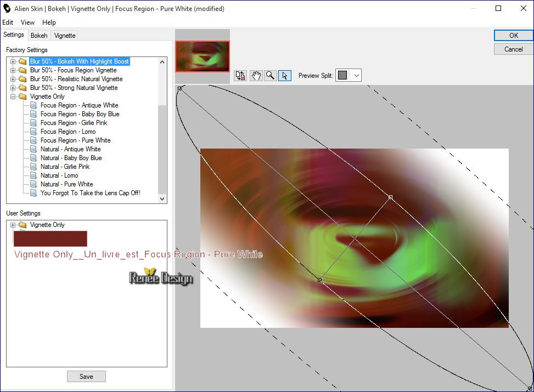
Task: Click the navigator preview thumbnail
Action: point(203,56)
